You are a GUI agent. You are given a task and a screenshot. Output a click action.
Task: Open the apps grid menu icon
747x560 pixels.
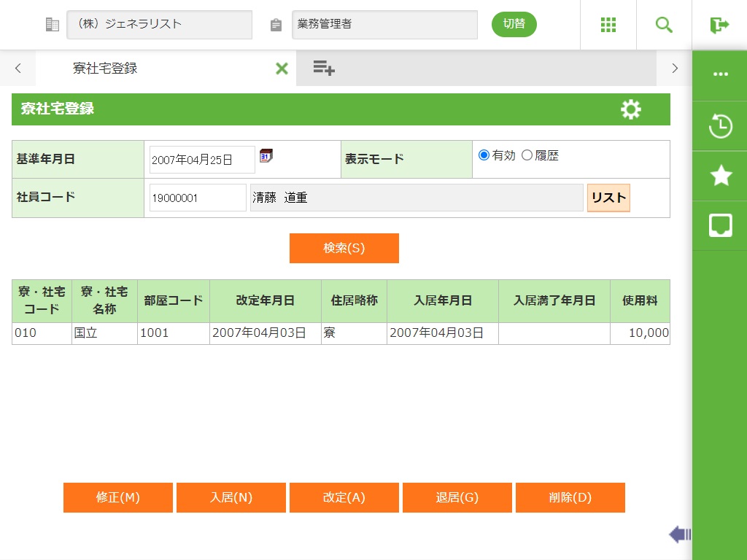coord(608,25)
